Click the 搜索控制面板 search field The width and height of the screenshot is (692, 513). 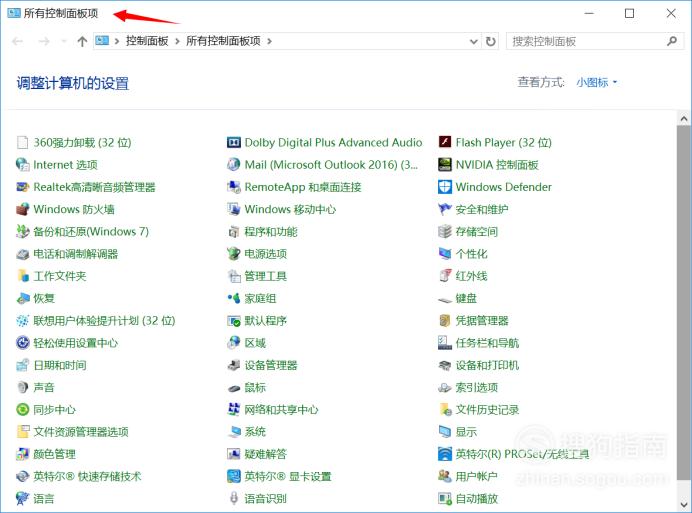pyautogui.click(x=595, y=41)
